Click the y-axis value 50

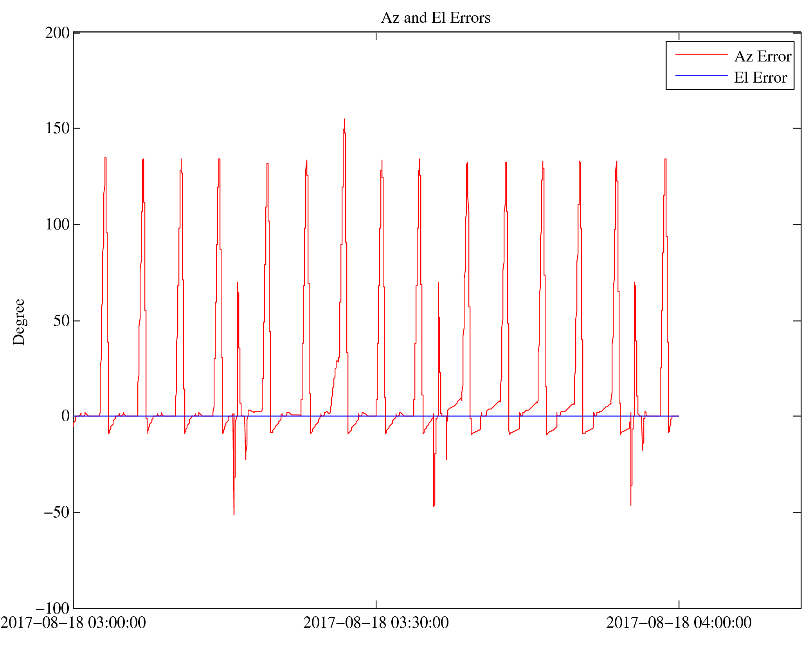click(x=61, y=321)
